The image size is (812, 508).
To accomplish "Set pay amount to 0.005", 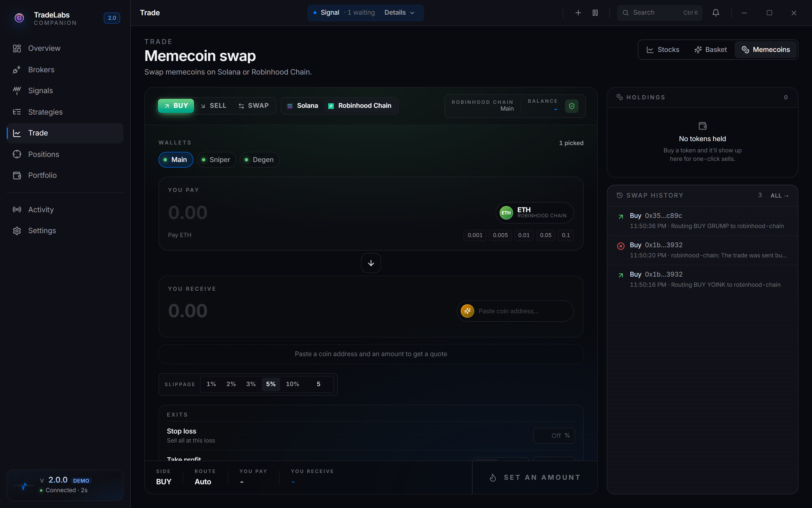I will point(500,235).
